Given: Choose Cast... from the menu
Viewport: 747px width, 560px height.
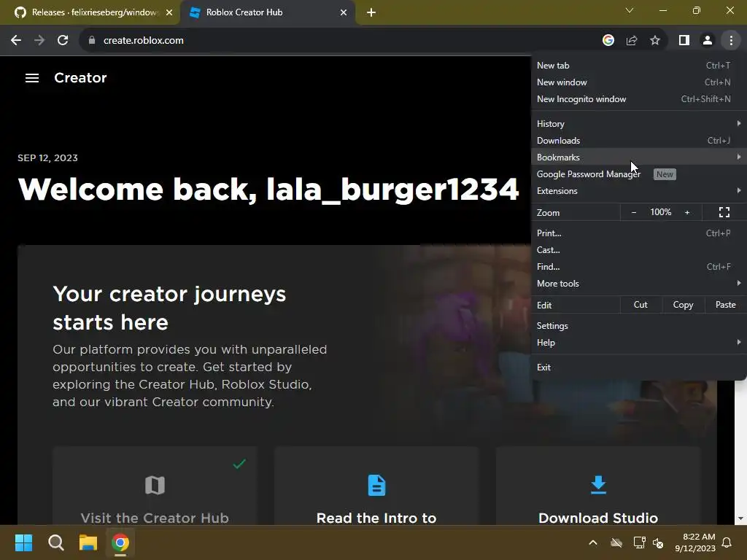Looking at the screenshot, I should point(638,250).
